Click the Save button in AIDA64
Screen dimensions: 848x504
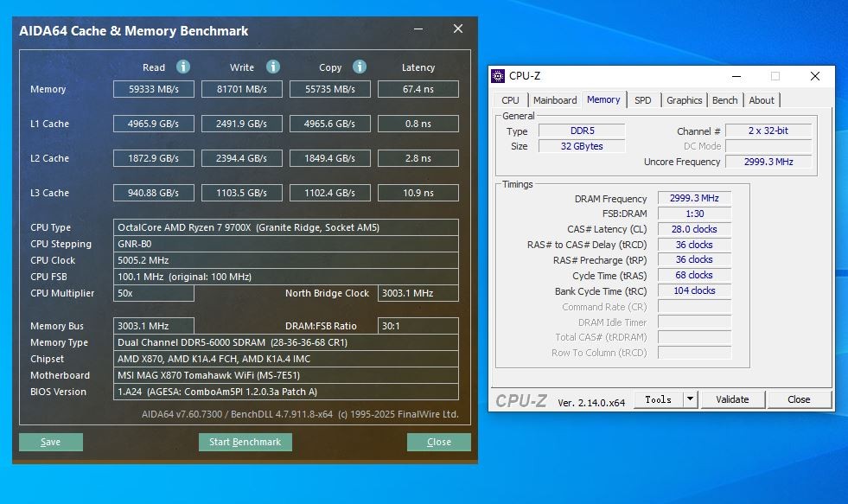[51, 442]
